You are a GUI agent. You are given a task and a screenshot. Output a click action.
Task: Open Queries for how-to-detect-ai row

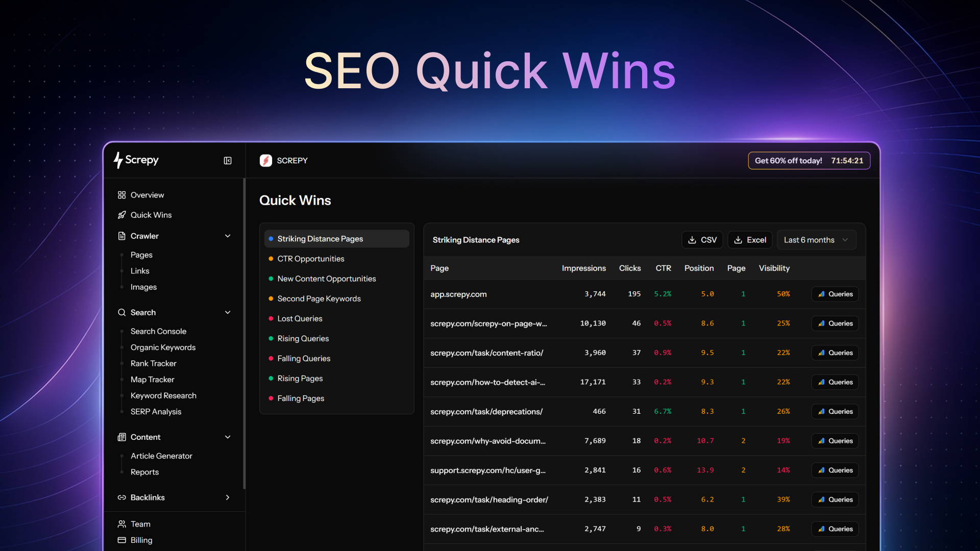coord(835,382)
